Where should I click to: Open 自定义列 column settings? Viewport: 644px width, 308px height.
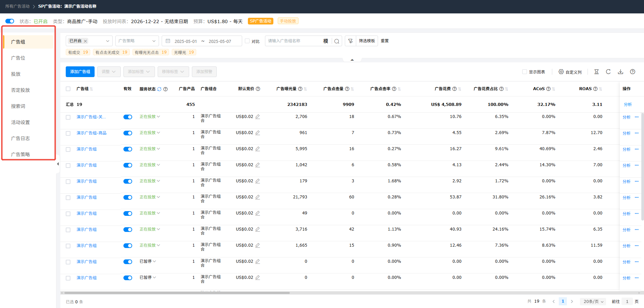coord(570,72)
